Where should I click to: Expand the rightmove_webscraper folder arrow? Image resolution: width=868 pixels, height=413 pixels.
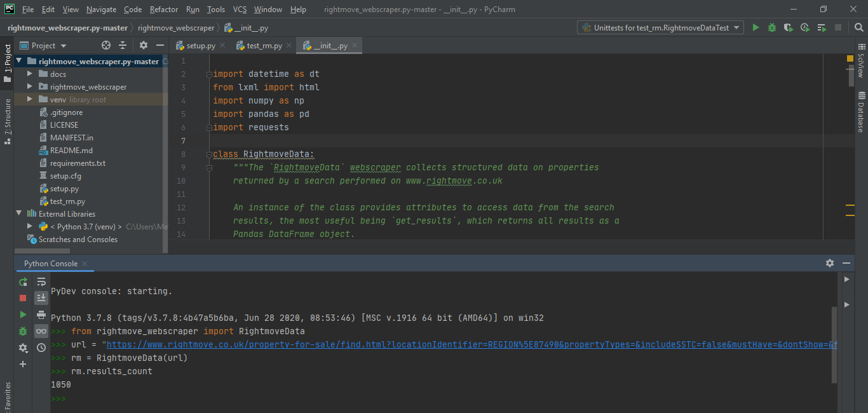(x=29, y=86)
